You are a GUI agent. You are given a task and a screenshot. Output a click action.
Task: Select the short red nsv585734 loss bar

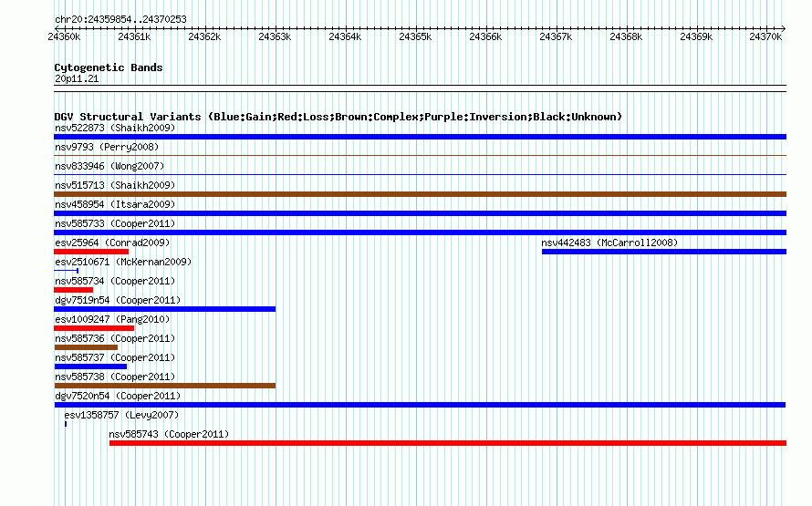74,290
